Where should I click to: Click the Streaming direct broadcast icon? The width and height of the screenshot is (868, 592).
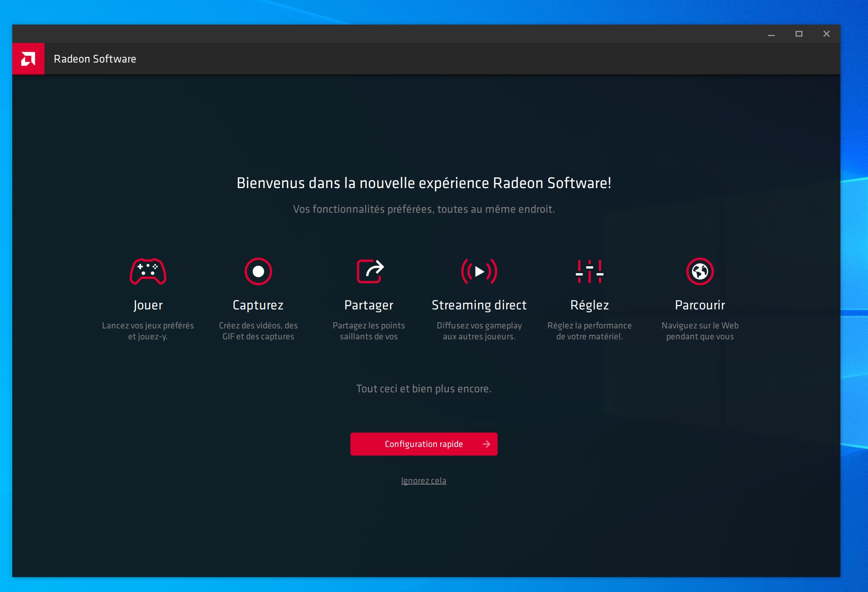[x=479, y=271]
